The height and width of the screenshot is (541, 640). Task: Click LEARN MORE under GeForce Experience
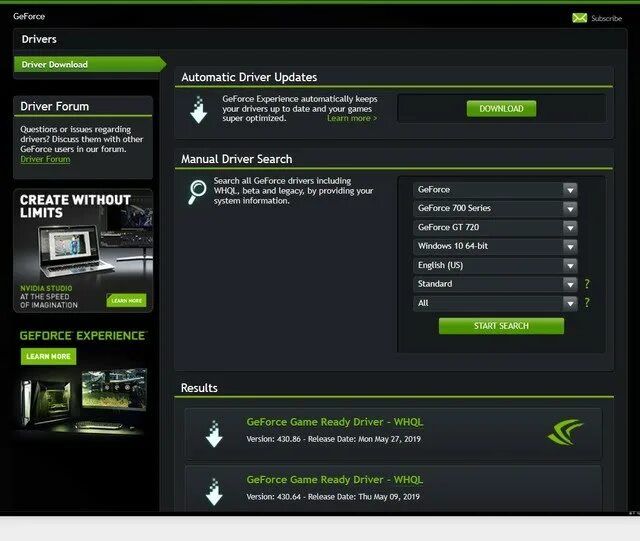click(x=49, y=356)
